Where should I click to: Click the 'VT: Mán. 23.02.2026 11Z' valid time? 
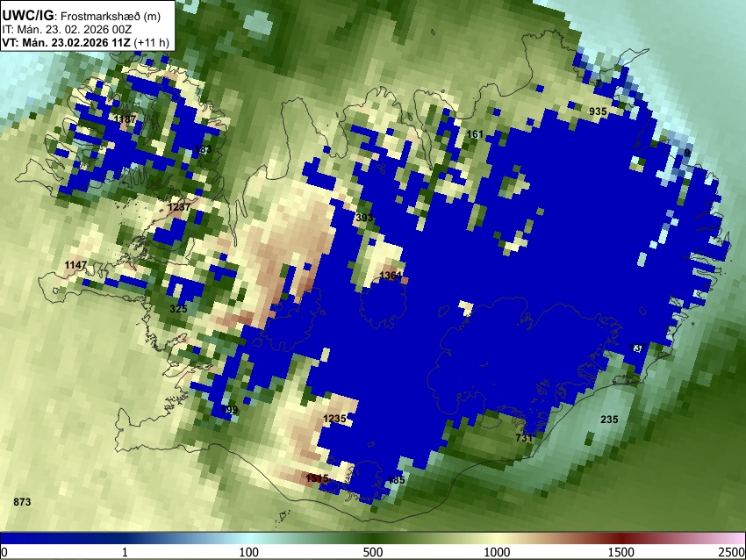tap(67, 42)
